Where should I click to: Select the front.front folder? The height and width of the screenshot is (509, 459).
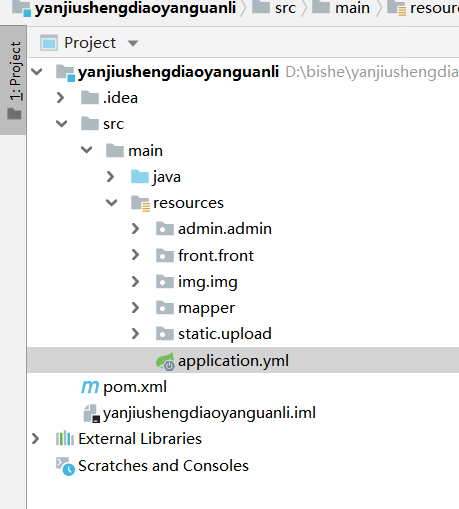(x=205, y=256)
